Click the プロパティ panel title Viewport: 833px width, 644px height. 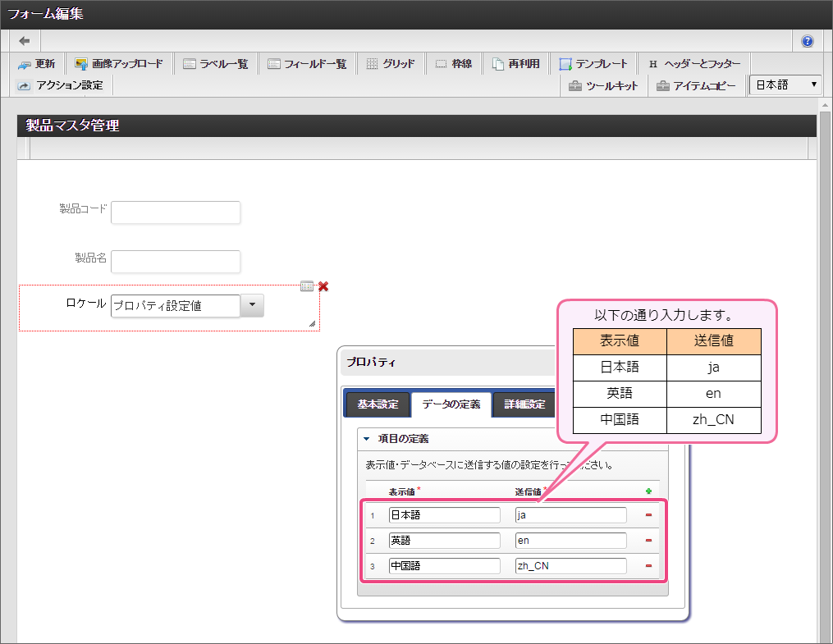tap(371, 363)
